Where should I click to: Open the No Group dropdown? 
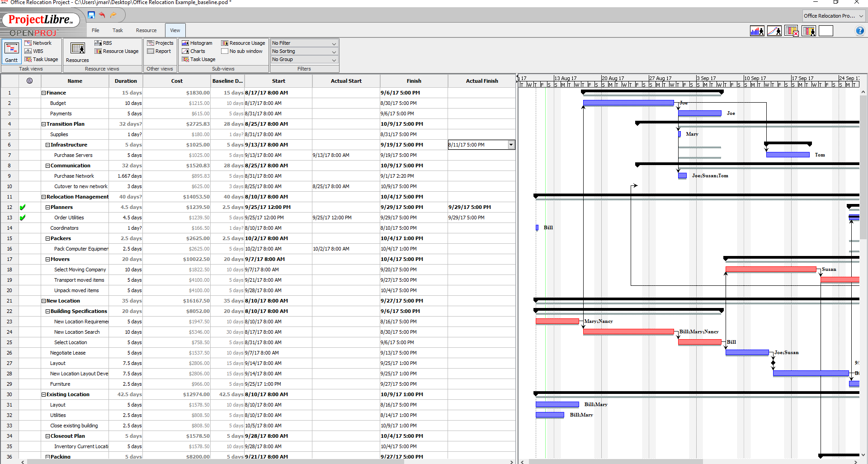(304, 59)
